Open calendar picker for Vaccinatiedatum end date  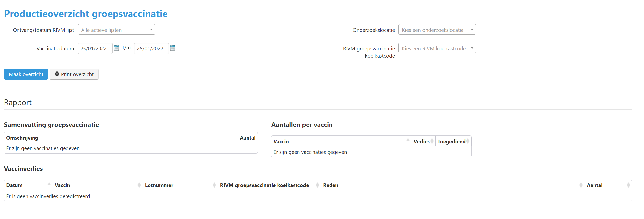[173, 48]
